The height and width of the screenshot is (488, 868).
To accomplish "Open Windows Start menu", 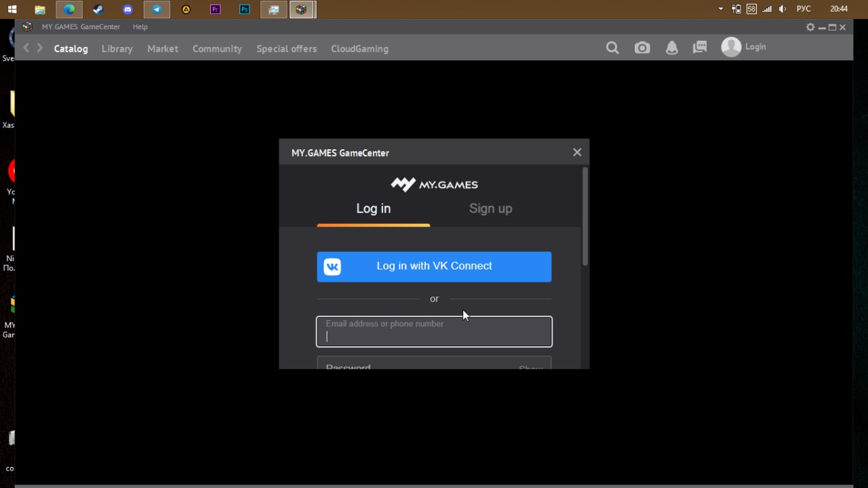I will 12,10.
